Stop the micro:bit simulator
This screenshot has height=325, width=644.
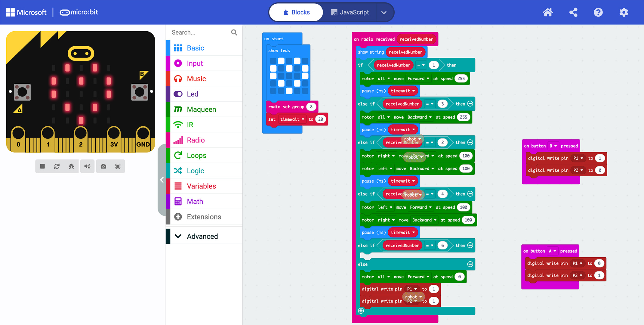[x=42, y=166]
